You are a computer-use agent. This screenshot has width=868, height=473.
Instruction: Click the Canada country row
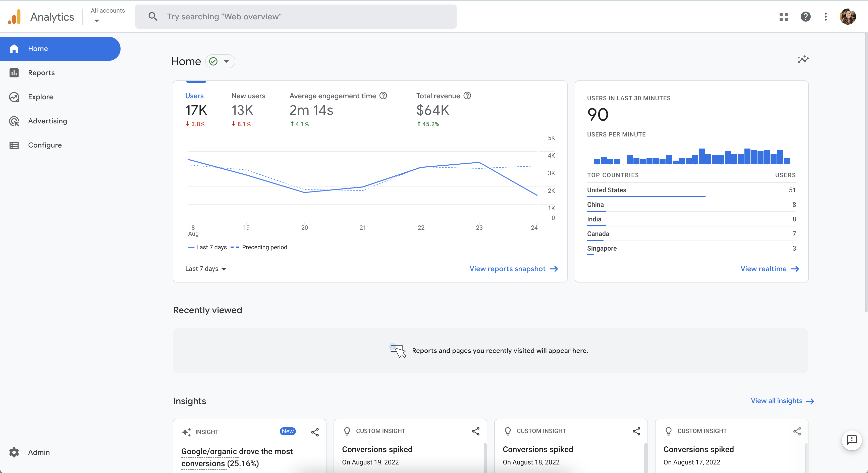point(691,234)
